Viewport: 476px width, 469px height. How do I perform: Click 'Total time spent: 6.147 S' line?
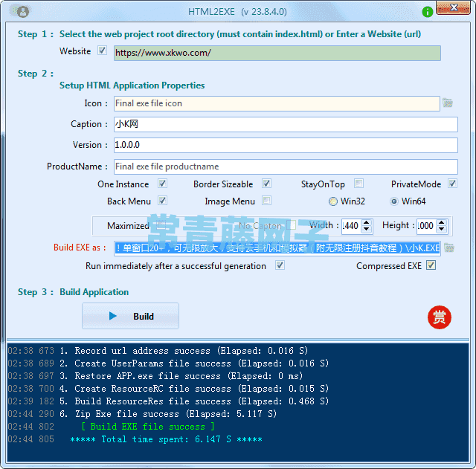[x=166, y=439]
